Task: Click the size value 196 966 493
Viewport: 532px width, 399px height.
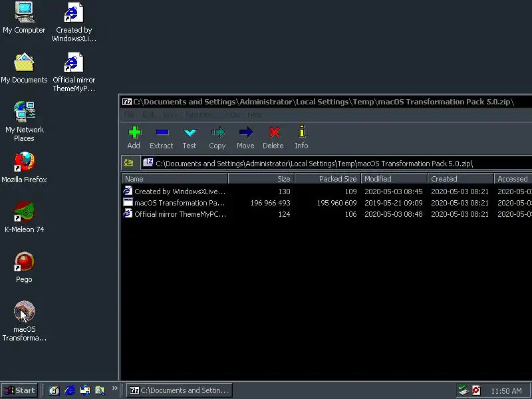Action: coord(271,203)
